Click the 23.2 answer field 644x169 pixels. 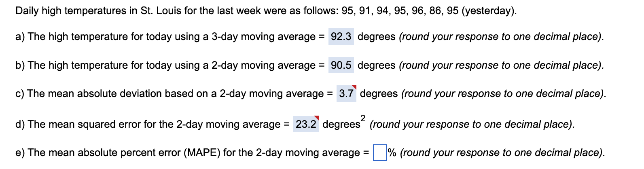coord(306,124)
